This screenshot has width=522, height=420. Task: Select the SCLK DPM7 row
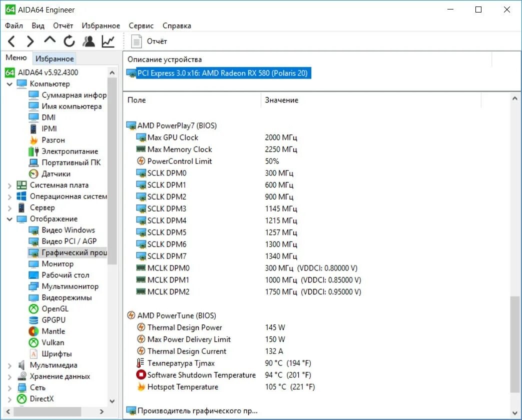tap(216, 256)
